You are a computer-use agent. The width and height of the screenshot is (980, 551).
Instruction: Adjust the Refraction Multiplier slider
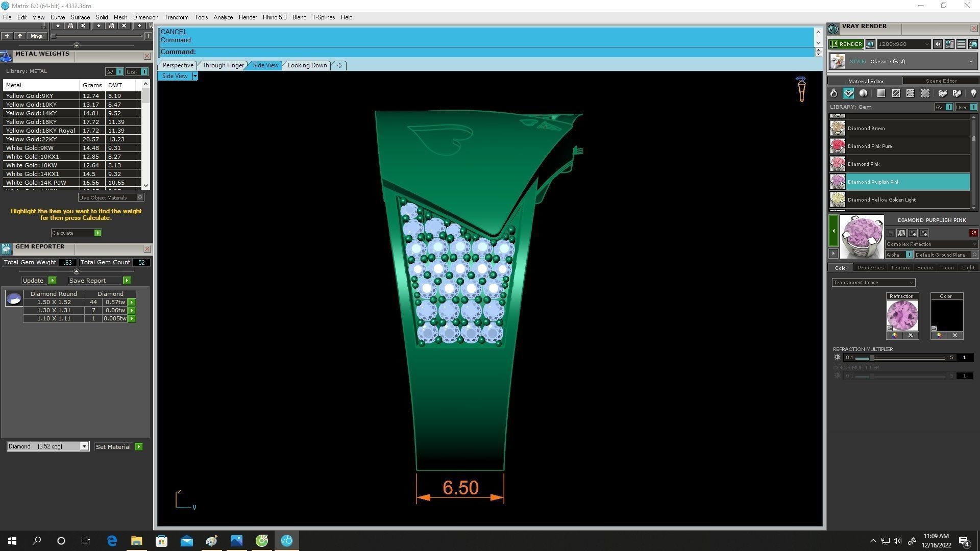coord(872,358)
